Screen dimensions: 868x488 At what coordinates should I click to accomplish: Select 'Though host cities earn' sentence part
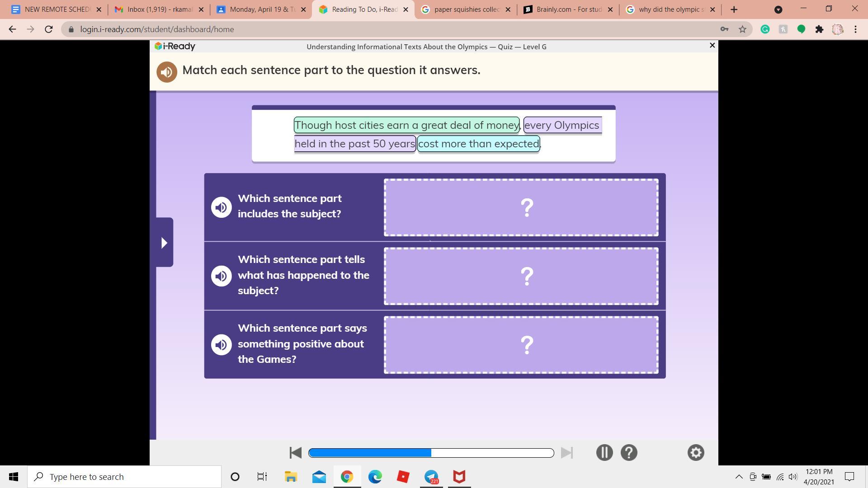point(406,125)
